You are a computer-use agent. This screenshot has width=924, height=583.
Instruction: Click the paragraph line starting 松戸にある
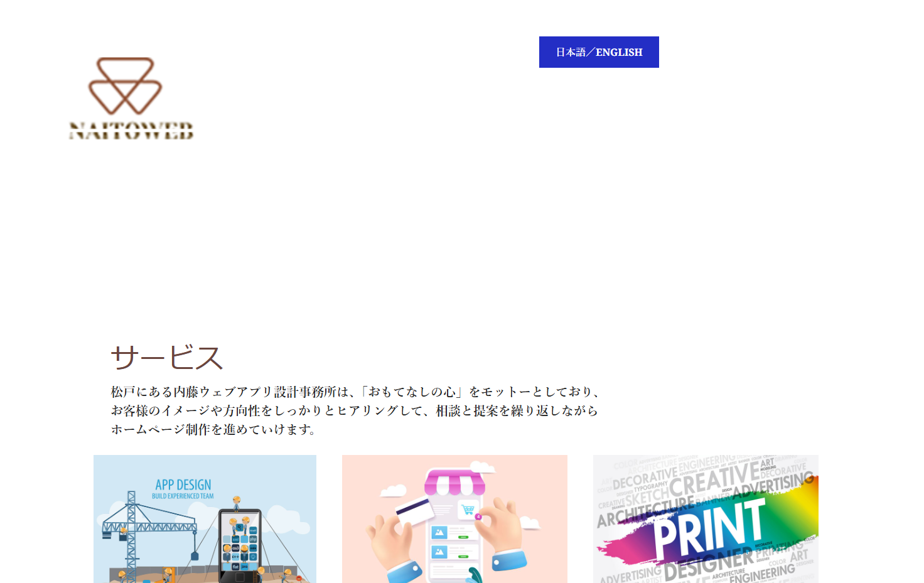pyautogui.click(x=355, y=392)
